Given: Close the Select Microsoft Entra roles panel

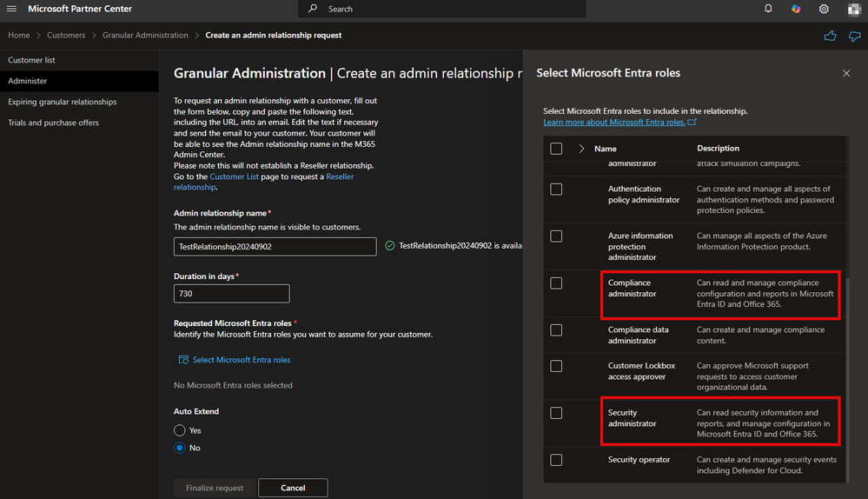Looking at the screenshot, I should (x=846, y=73).
